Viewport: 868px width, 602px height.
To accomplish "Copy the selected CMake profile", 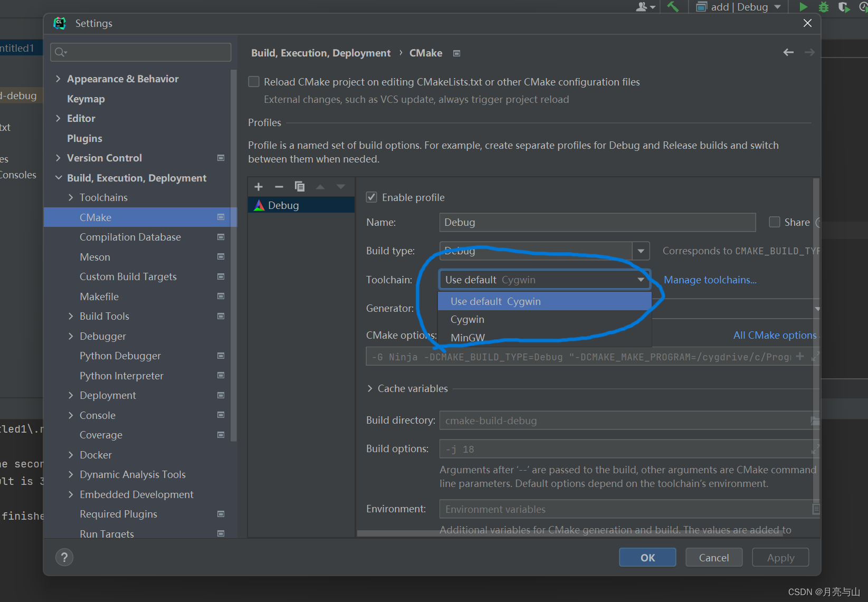I will tap(300, 187).
